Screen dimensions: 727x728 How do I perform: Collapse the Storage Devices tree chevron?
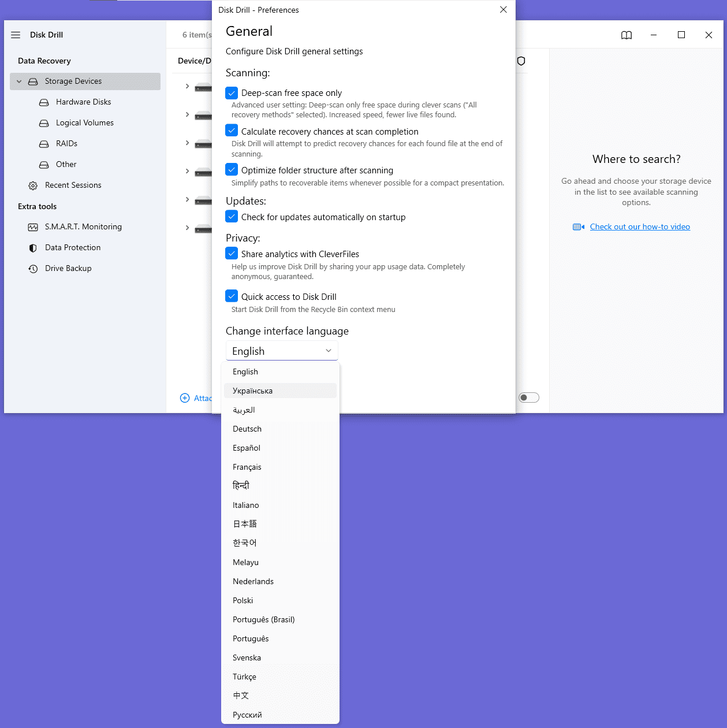(19, 81)
